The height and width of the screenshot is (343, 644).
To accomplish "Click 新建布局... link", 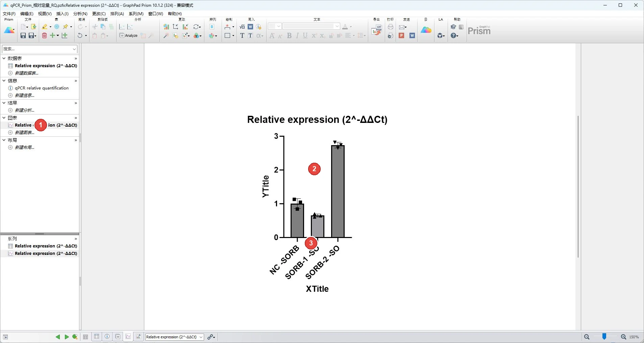I will point(24,148).
